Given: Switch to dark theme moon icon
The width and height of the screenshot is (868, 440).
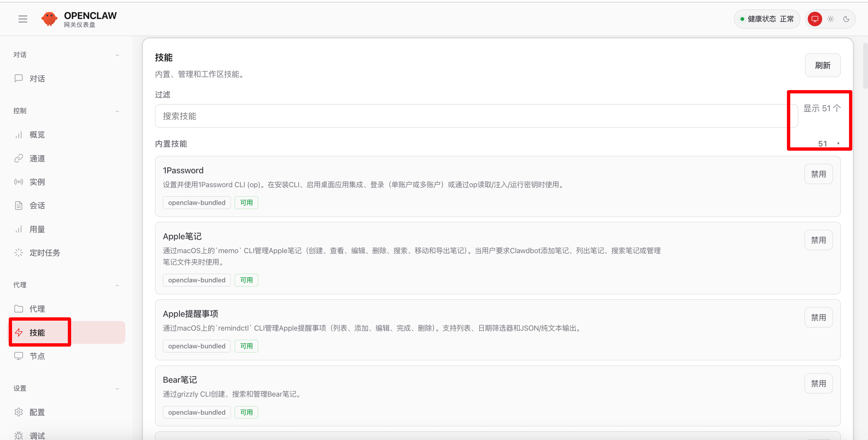Looking at the screenshot, I should [846, 19].
